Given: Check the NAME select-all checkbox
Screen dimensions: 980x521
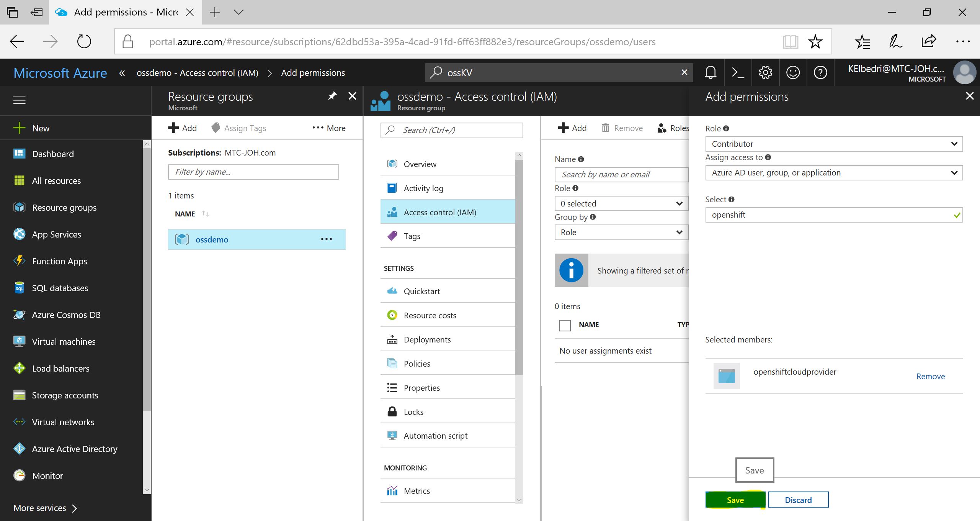Looking at the screenshot, I should coord(565,325).
